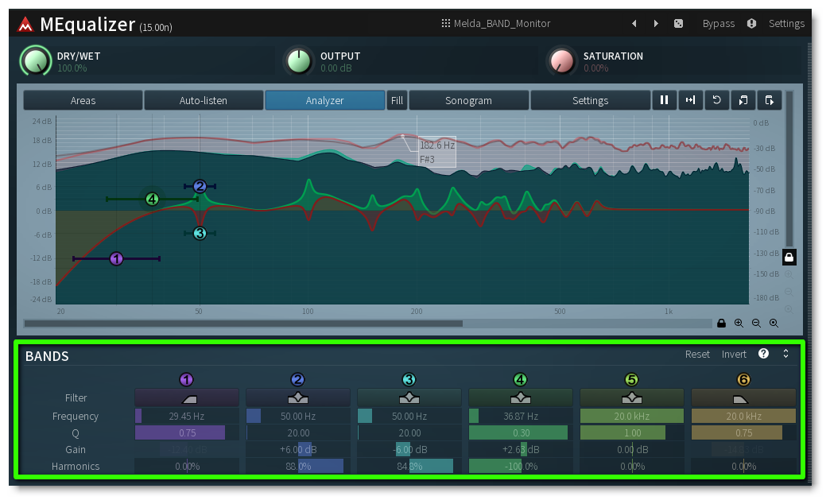Click band 1 Q value 0.75
830x504 pixels.
pyautogui.click(x=187, y=433)
